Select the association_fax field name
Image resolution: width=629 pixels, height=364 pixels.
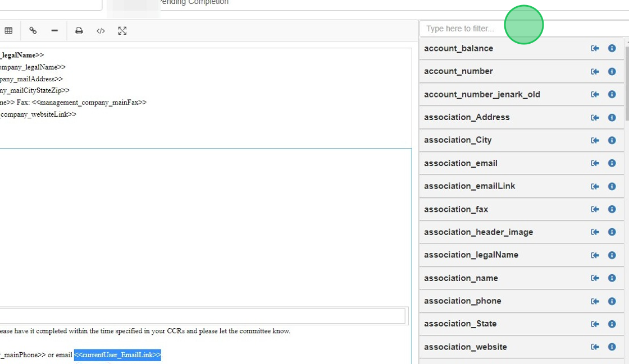pyautogui.click(x=456, y=209)
